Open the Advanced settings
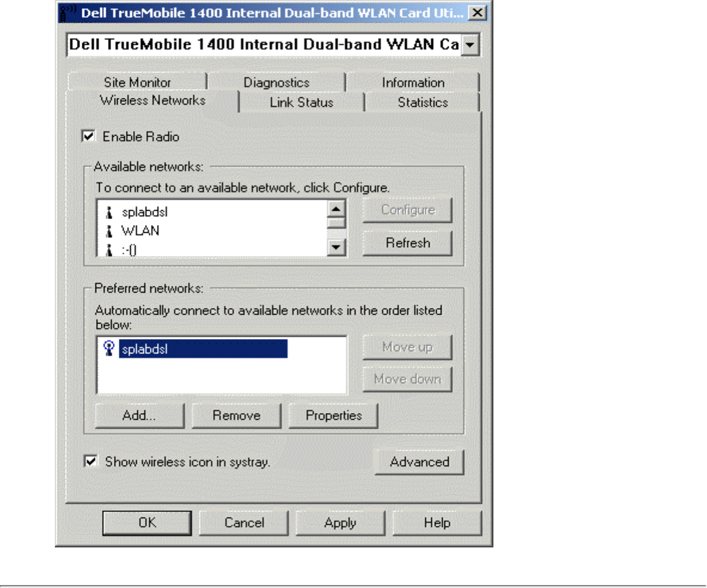This screenshot has height=588, width=707. pos(419,461)
